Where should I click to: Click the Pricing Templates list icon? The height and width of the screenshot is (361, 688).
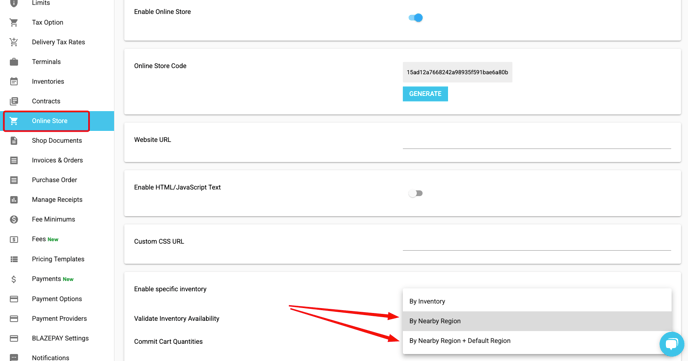[14, 259]
